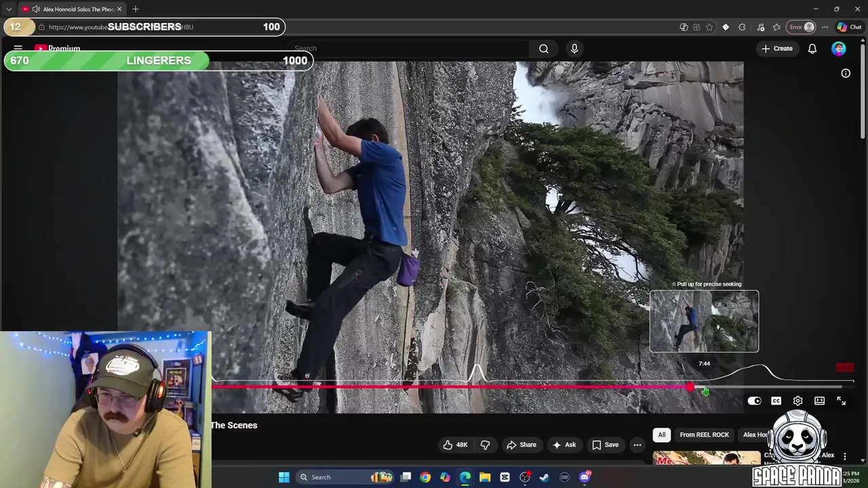View site information lock icon
The width and height of the screenshot is (868, 488).
[41, 27]
